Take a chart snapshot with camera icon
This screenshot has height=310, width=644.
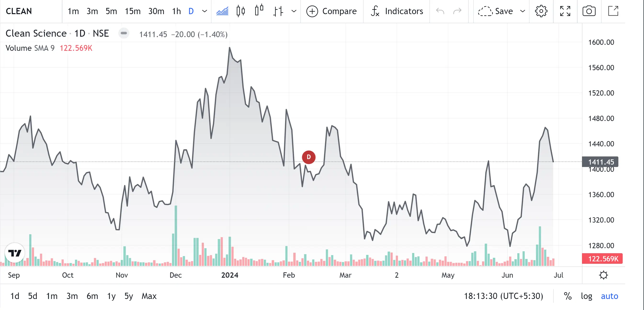[589, 11]
